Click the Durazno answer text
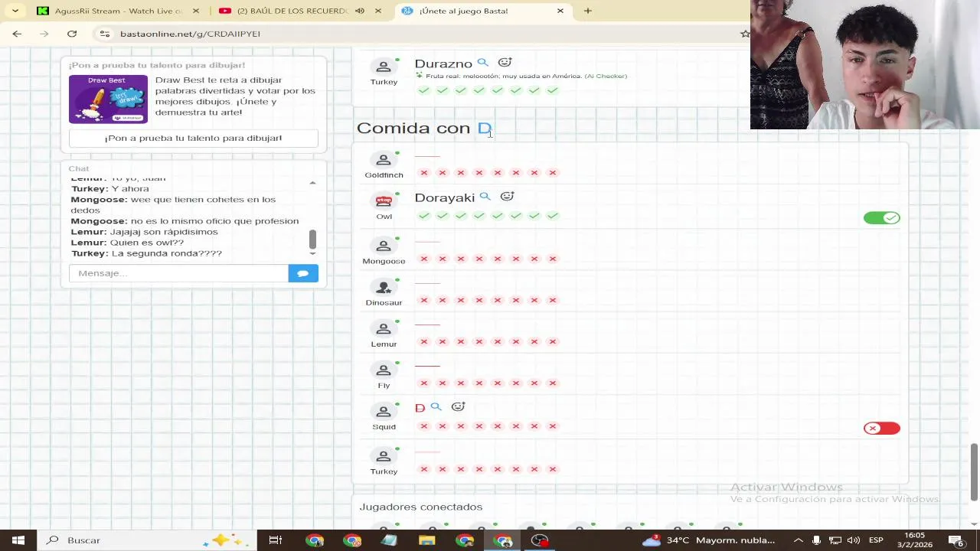 click(x=443, y=64)
